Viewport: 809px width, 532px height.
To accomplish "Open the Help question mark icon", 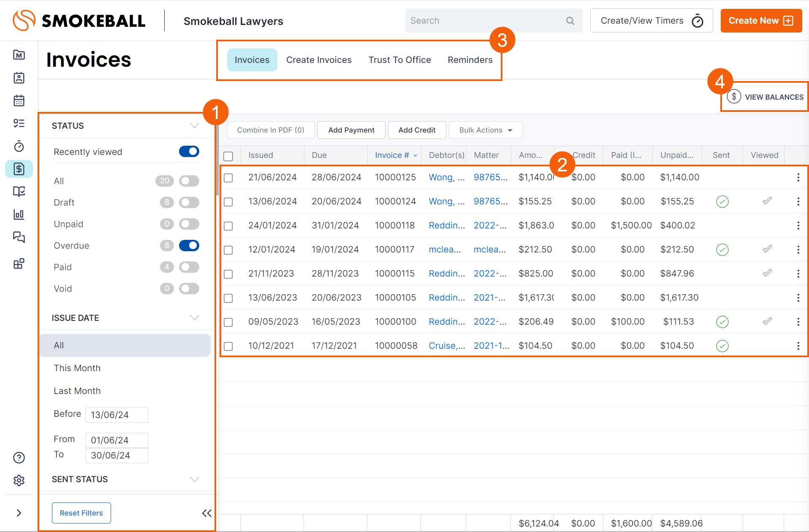I will pyautogui.click(x=19, y=458).
